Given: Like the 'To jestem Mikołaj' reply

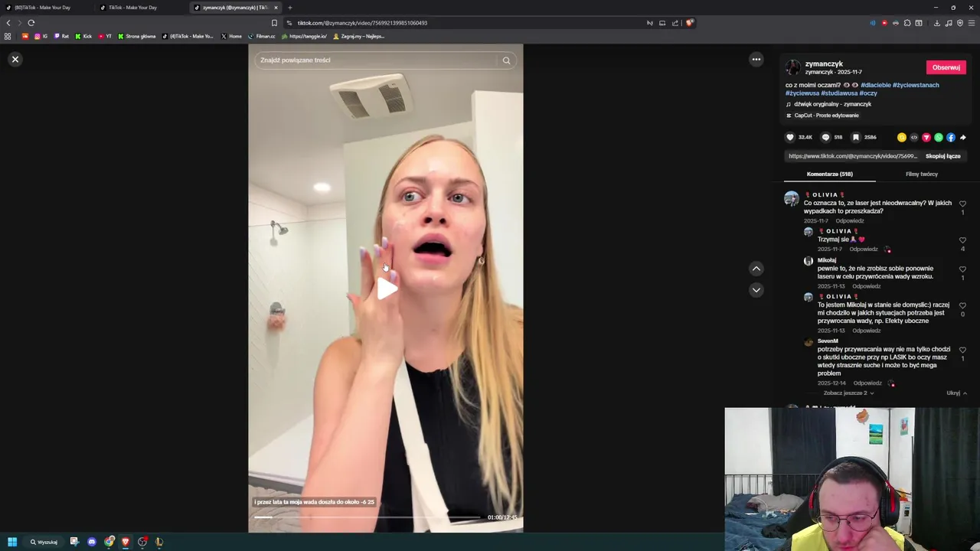Looking at the screenshot, I should point(962,305).
